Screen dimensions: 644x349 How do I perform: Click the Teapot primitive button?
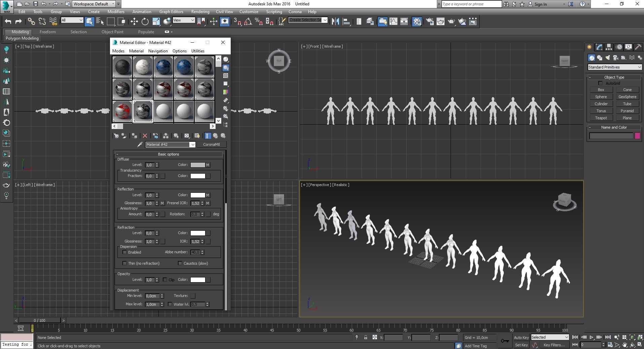[x=601, y=118]
